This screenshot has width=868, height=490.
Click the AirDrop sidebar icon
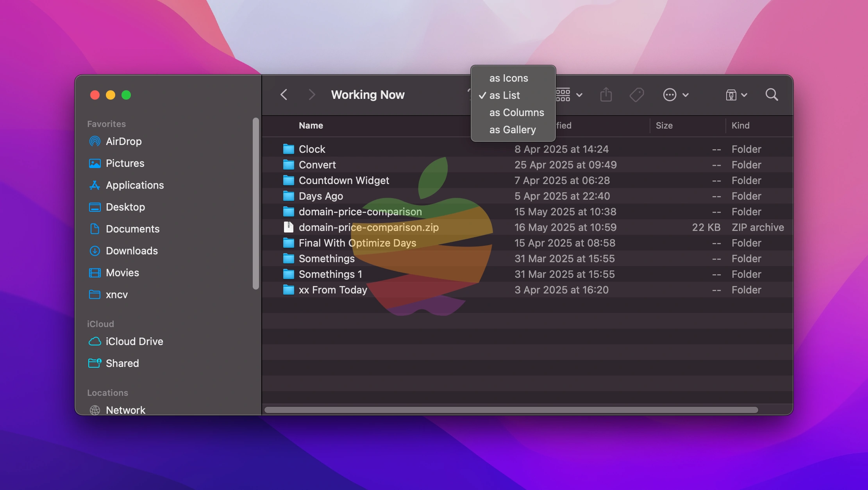(95, 141)
